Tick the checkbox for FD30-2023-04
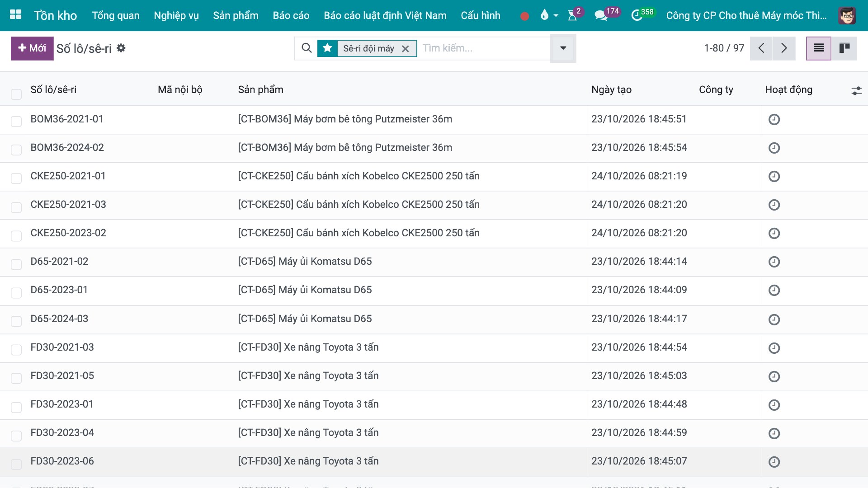Image resolution: width=868 pixels, height=488 pixels. 16,436
